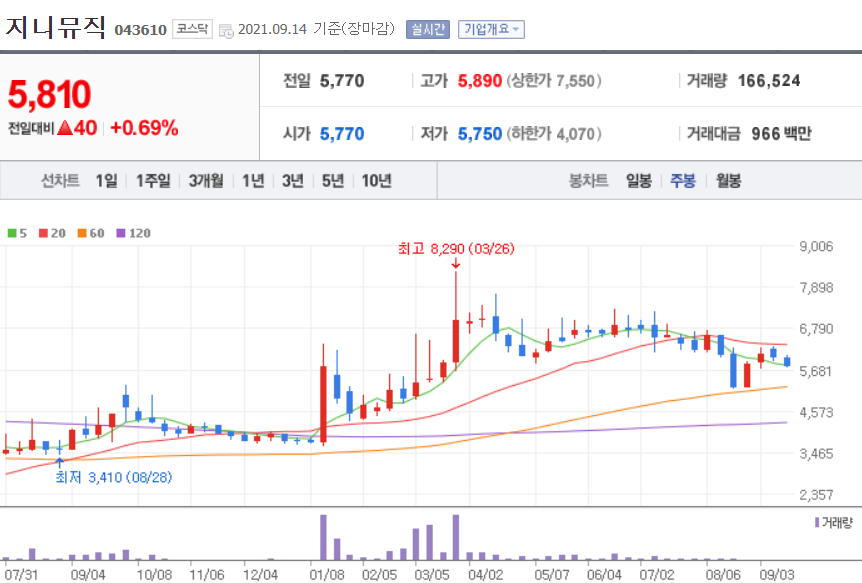The image size is (862, 583).
Task: Toggle the green 5-period moving average legend
Action: click(14, 232)
